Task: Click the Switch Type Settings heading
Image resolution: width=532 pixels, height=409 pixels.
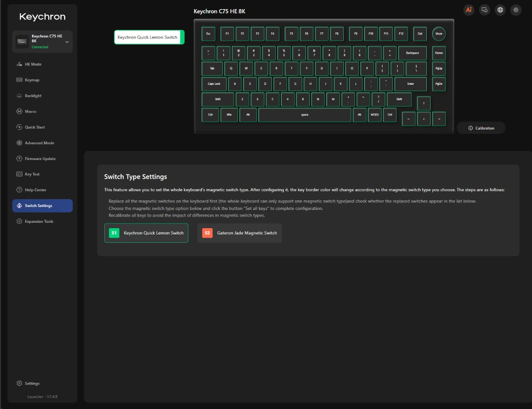Action: point(135,177)
